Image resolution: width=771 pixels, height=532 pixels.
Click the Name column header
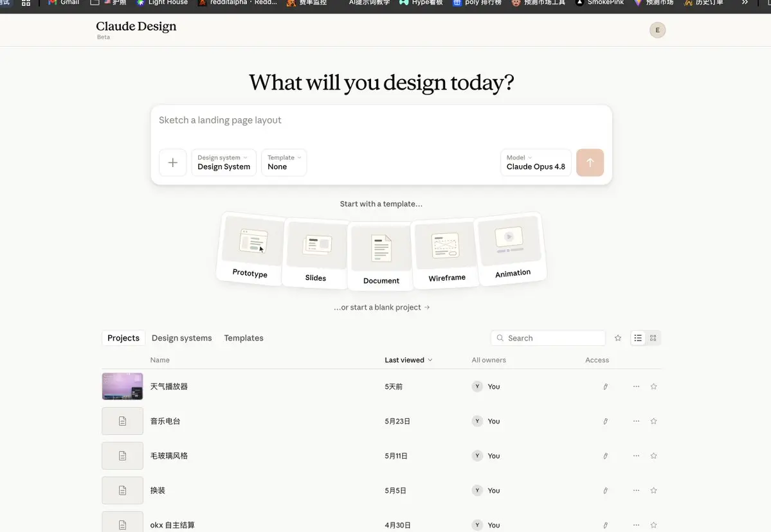pos(160,360)
